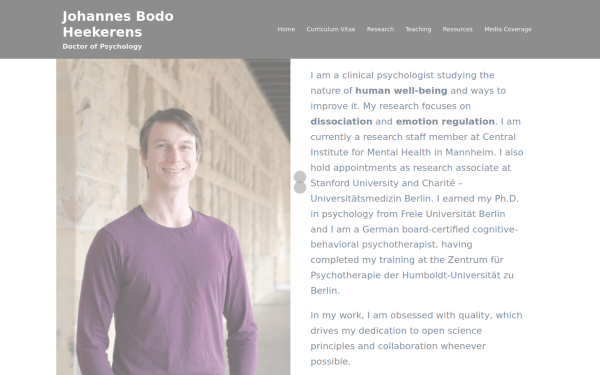Viewport: 600px width, 375px height.
Task: Select Teaching in the top navigation
Action: tap(418, 29)
